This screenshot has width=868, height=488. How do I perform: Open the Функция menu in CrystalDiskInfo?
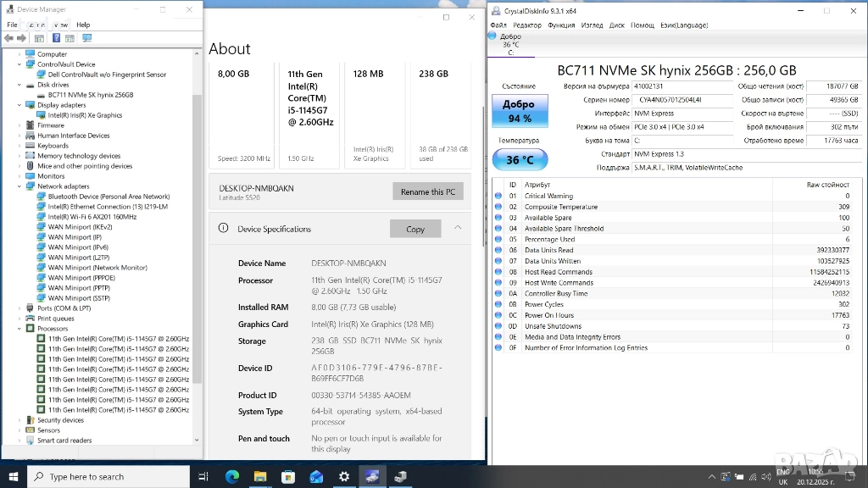(561, 25)
